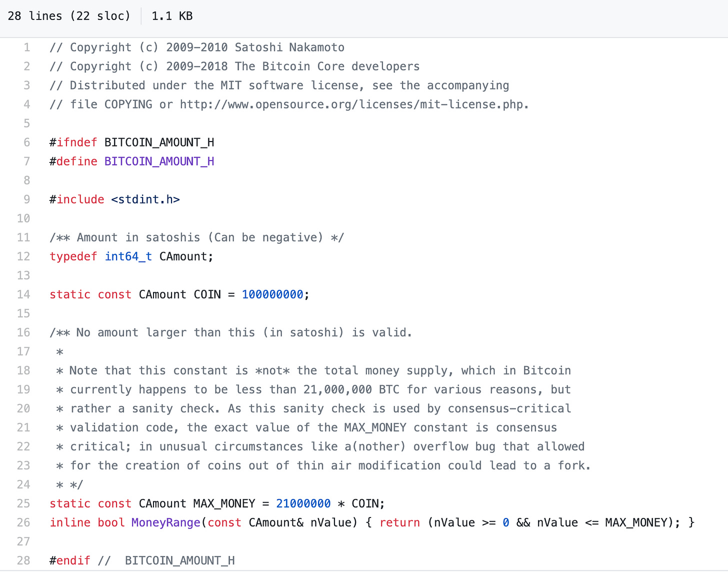The height and width of the screenshot is (572, 728).
Task: Select line number 25 in the gutter
Action: point(23,503)
